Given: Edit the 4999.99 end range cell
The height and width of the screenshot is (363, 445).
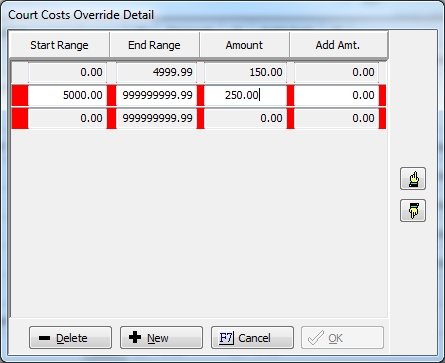Looking at the screenshot, I should point(156,72).
